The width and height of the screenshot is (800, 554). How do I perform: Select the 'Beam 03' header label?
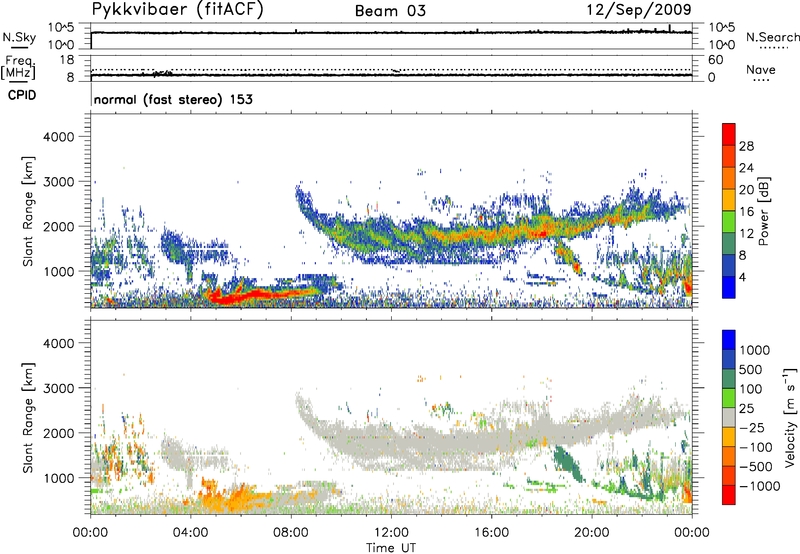click(x=390, y=11)
